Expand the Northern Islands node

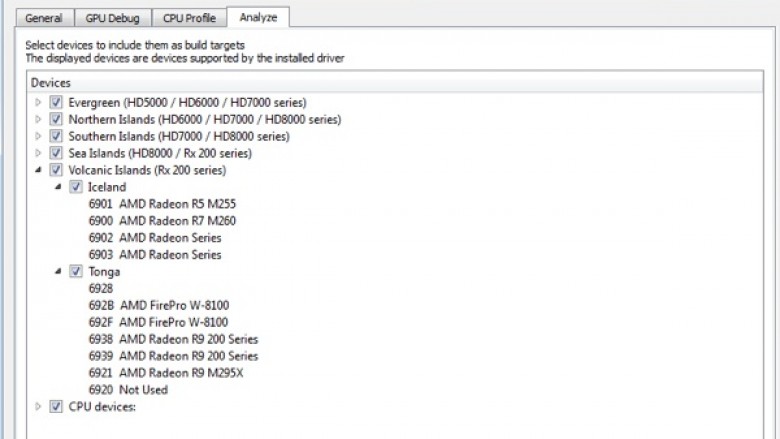[38, 119]
